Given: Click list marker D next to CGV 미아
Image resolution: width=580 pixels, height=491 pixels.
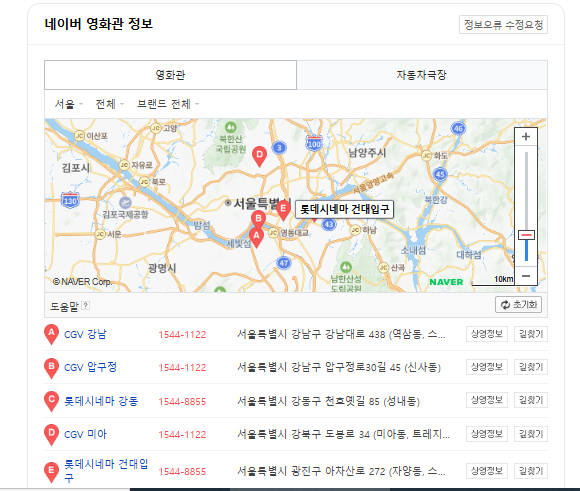Looking at the screenshot, I should click(51, 435).
